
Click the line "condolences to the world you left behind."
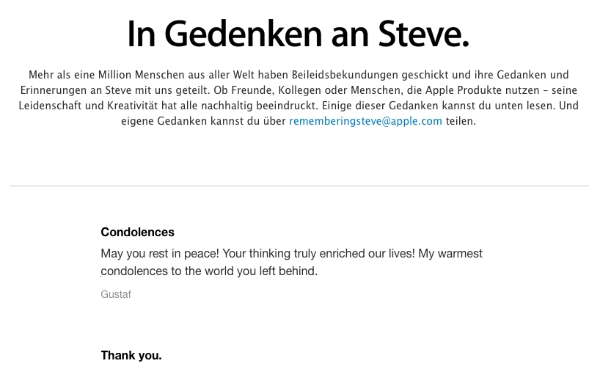click(x=209, y=271)
